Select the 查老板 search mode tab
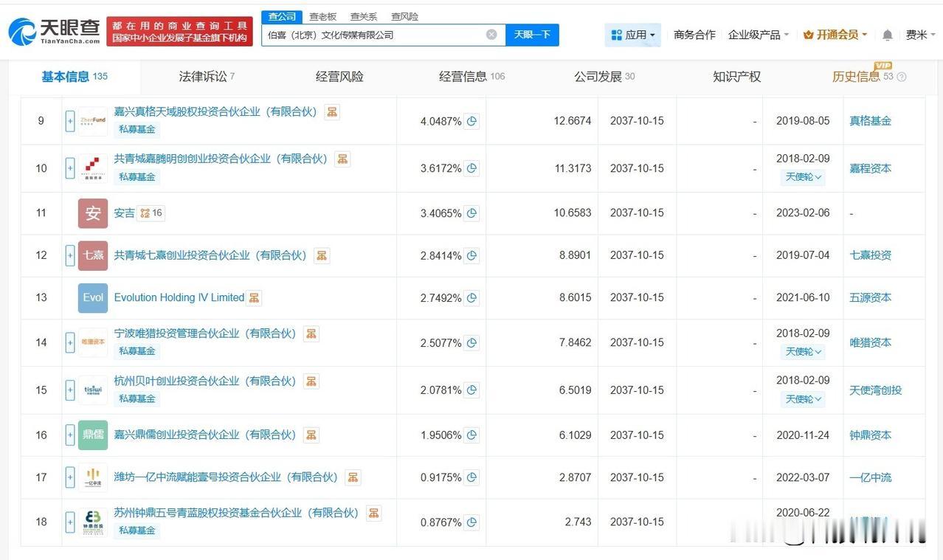943x560 pixels. point(322,16)
